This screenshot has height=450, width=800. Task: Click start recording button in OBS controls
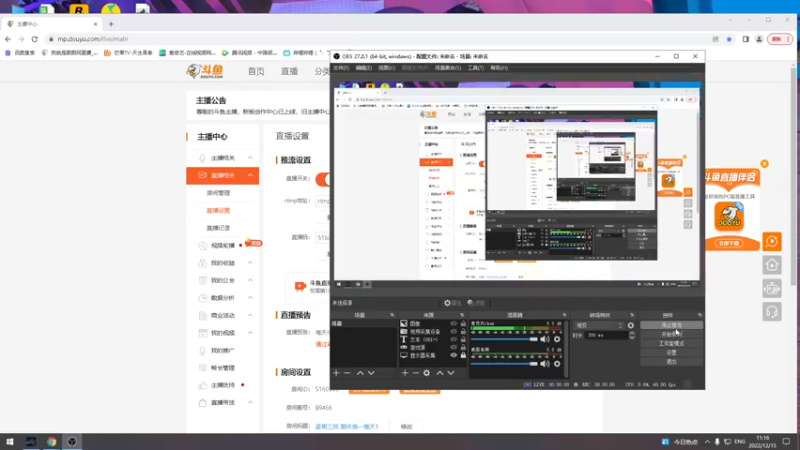(x=671, y=334)
